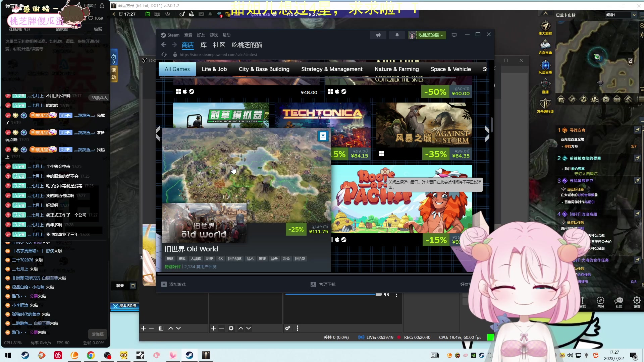This screenshot has height=362, width=644.
Task: Move OBS scene up with arrow
Action: pyautogui.click(x=171, y=328)
